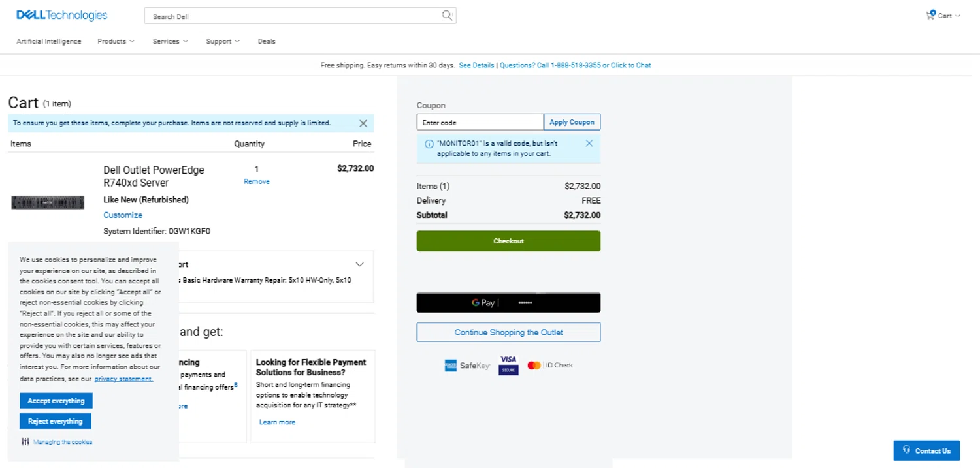Remove the server from cart
The height and width of the screenshot is (468, 980).
[x=257, y=181]
